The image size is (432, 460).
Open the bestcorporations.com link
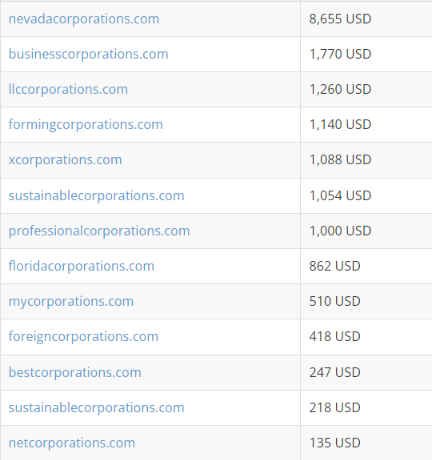click(75, 372)
